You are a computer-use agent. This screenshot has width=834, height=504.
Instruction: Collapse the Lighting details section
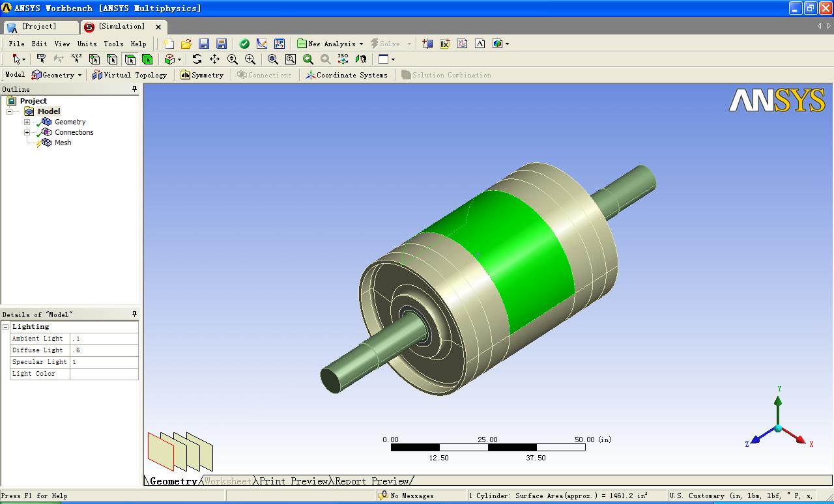(5, 327)
